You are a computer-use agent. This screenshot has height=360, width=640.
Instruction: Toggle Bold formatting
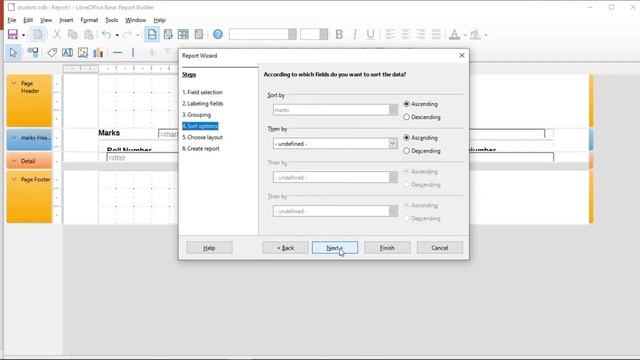pos(339,35)
